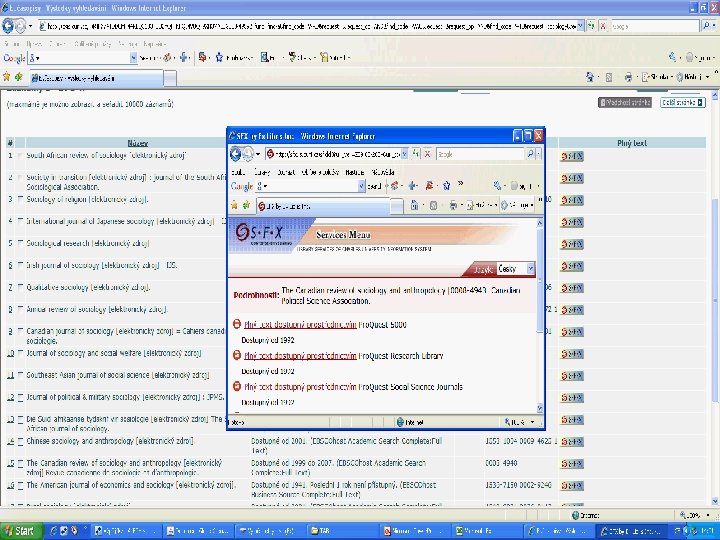This screenshot has width=720, height=540.
Task: Click the main window search magnifier icon
Action: coord(707,26)
